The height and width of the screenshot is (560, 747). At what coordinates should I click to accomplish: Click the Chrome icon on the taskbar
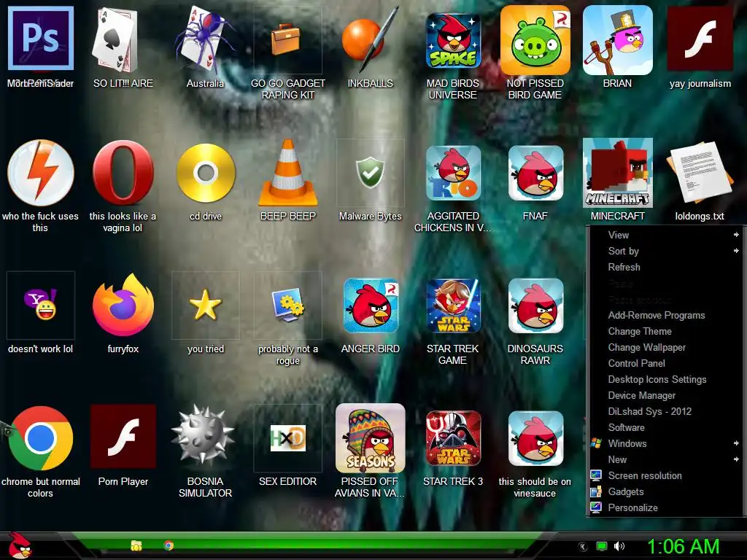(x=169, y=545)
